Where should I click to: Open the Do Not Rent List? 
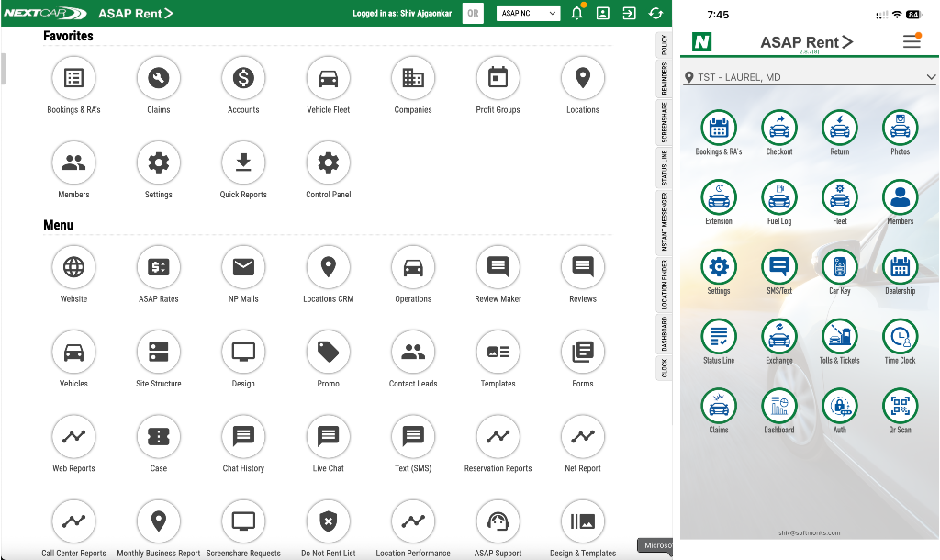tap(328, 522)
